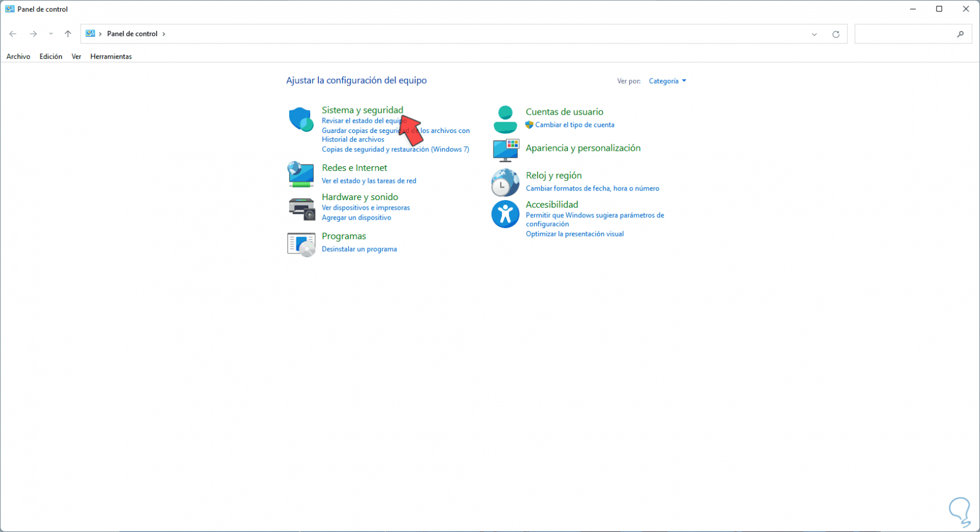Go forward with the forward arrow
This screenshot has height=532, width=980.
33,34
